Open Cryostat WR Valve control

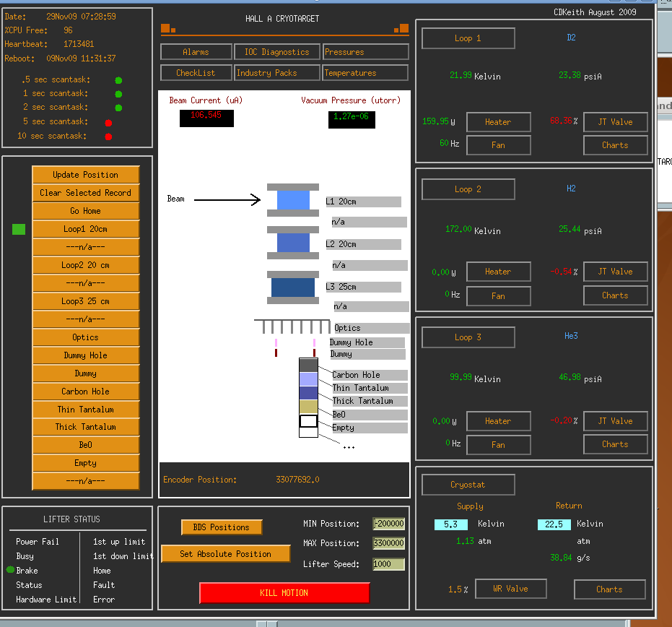pos(511,589)
